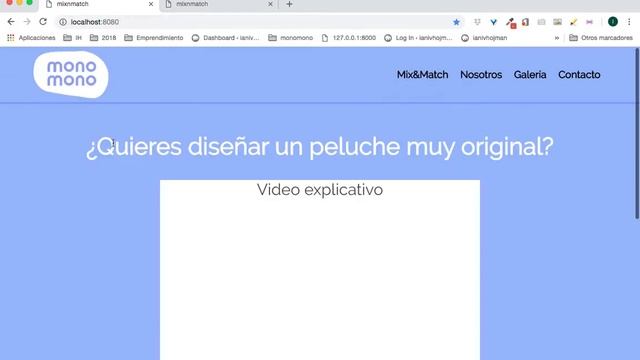Click the eyedropper color picker extension
The height and width of the screenshot is (360, 640).
[x=510, y=22]
